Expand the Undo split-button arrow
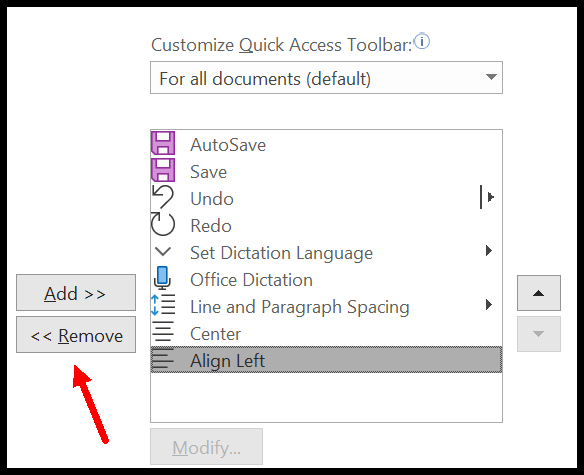Screen dimensions: 584x475 (x=487, y=197)
